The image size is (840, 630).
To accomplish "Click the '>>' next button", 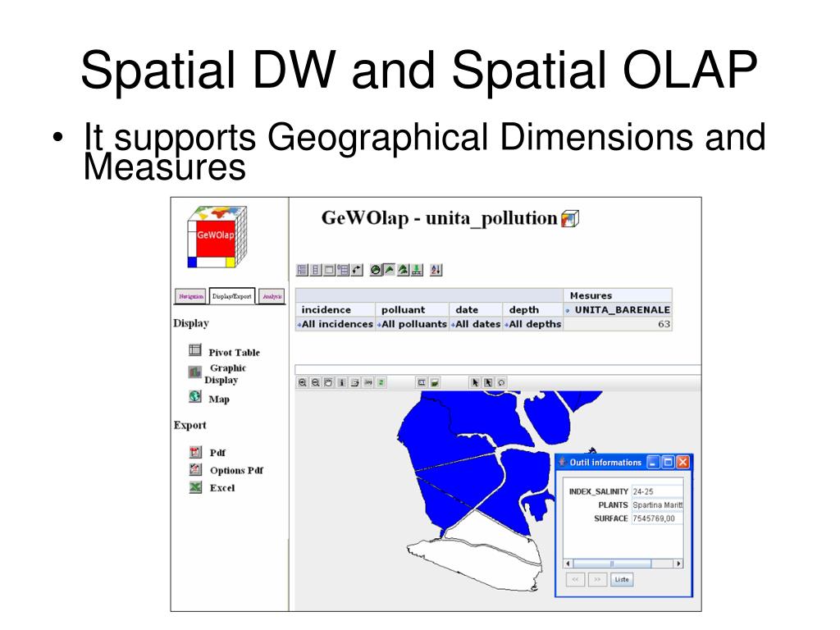I will (597, 580).
